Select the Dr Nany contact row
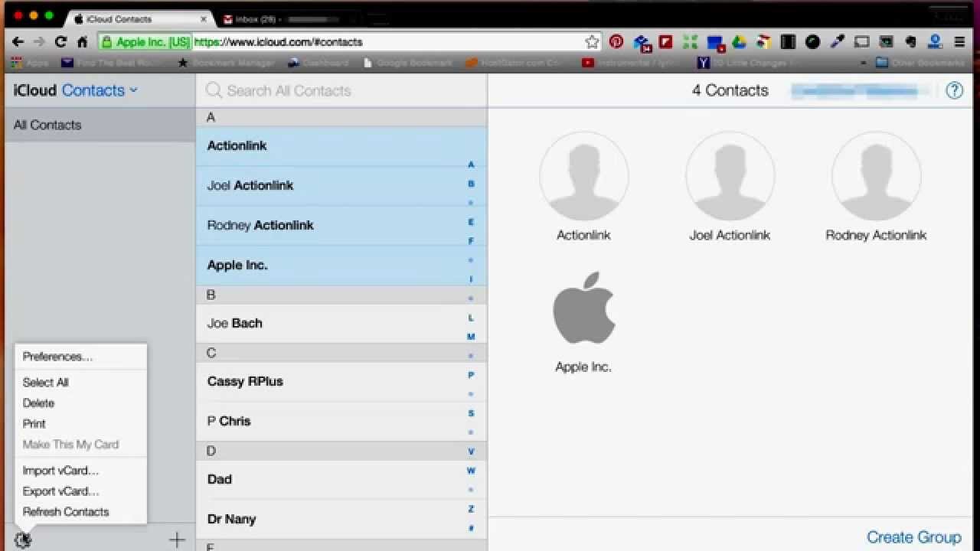 click(341, 519)
